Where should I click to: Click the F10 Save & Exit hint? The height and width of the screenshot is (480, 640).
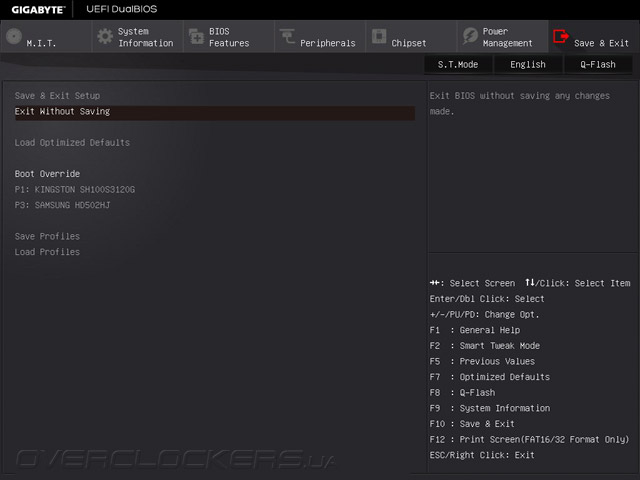tap(472, 424)
